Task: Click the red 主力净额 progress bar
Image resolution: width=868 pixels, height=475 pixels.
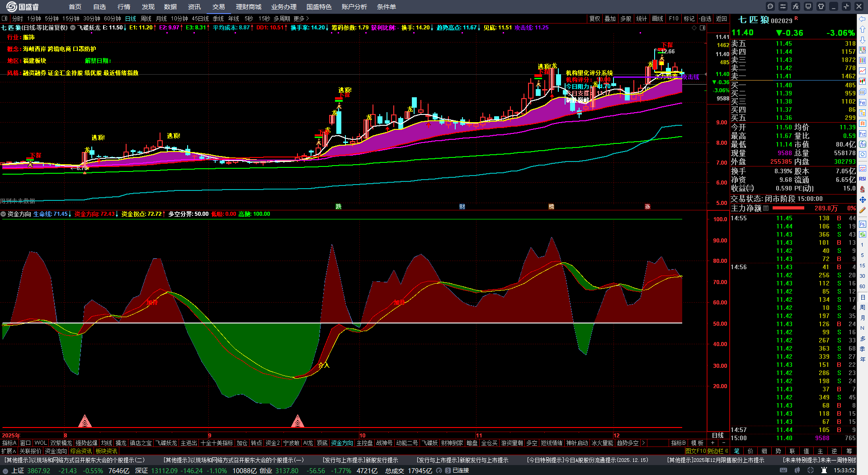Action: 788,208
